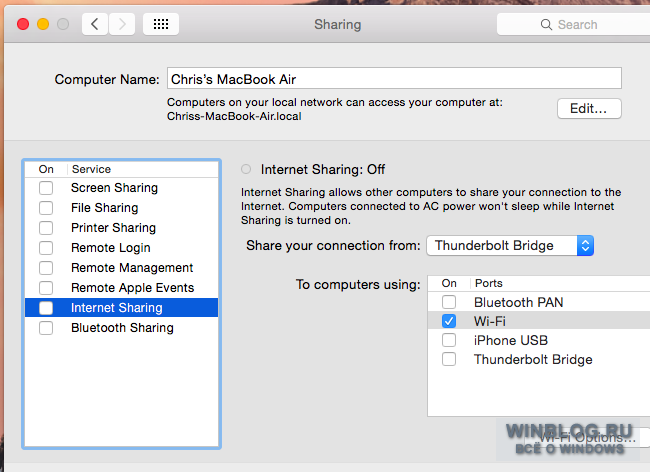Check the iPhone USB port checkbox
Viewport: 650px width, 472px height.
click(449, 340)
